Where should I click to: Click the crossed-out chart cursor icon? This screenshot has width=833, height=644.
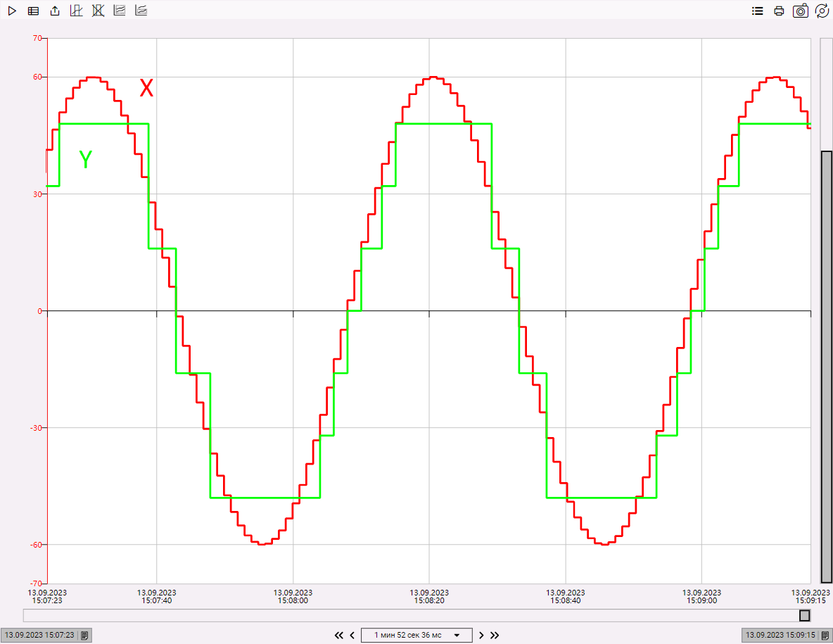98,11
